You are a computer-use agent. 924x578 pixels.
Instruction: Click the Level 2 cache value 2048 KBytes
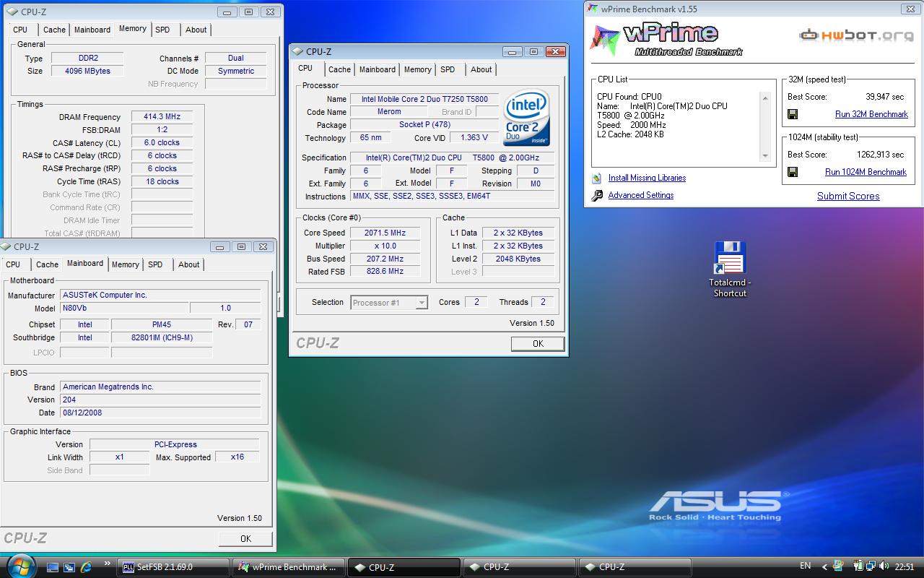tap(518, 259)
